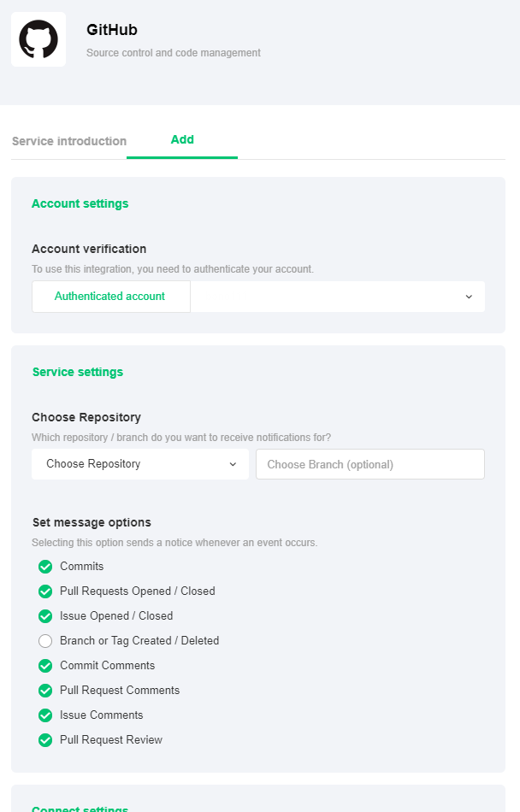Click the Choose Repository chevron icon
520x812 pixels.
tap(233, 464)
